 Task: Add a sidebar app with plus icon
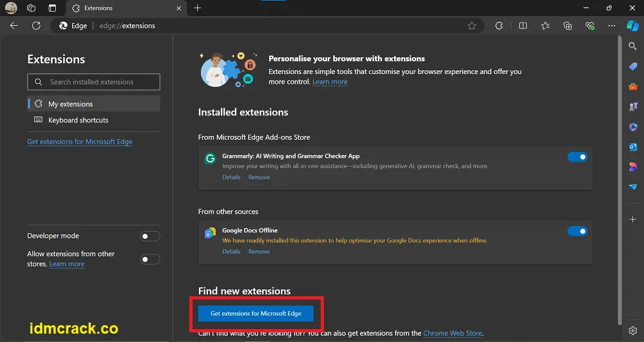pos(633,220)
